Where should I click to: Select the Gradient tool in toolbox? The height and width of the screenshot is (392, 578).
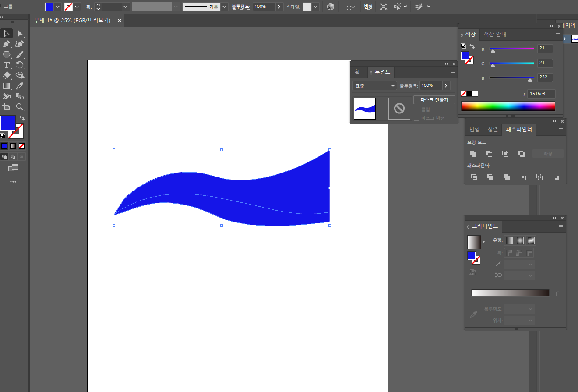(x=7, y=86)
